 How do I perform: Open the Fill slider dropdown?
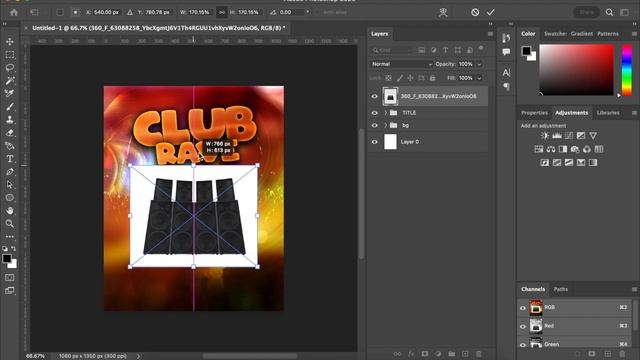[479, 78]
